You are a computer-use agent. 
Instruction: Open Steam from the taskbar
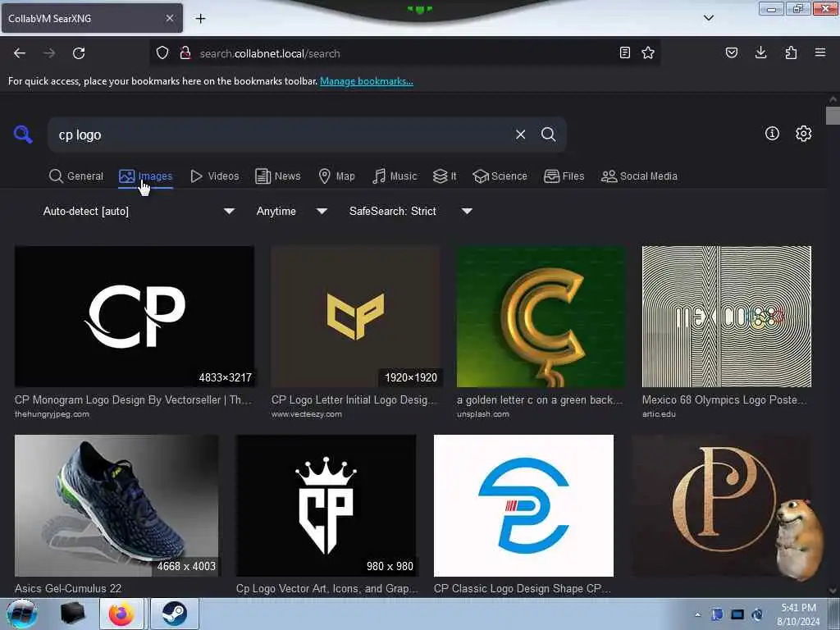coord(174,614)
